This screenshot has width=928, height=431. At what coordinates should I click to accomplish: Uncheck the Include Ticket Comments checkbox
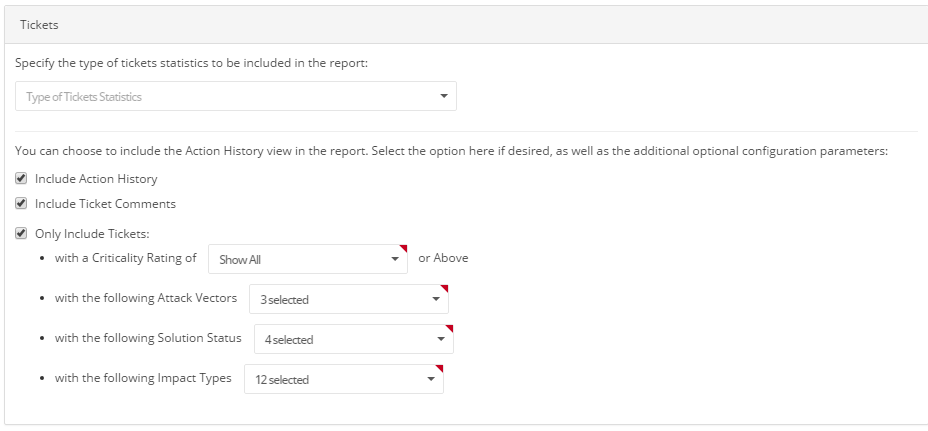tap(21, 204)
